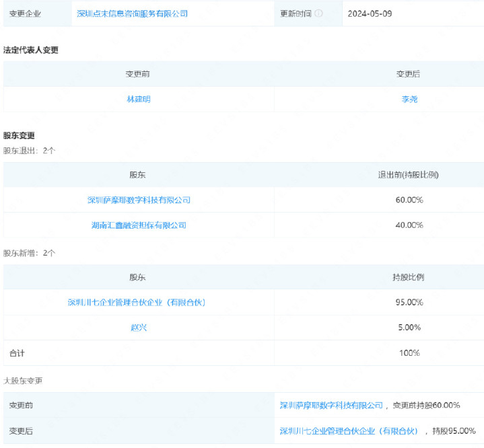The height and width of the screenshot is (448, 484).
Task: Click the 持股95.00% text
Action: (x=454, y=431)
